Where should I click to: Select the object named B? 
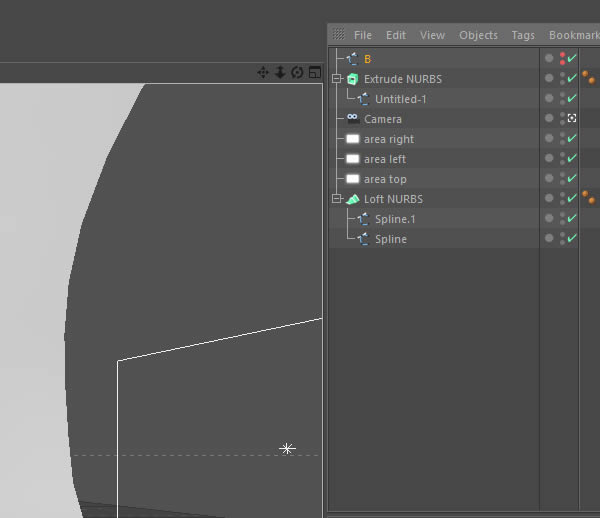pyautogui.click(x=367, y=59)
